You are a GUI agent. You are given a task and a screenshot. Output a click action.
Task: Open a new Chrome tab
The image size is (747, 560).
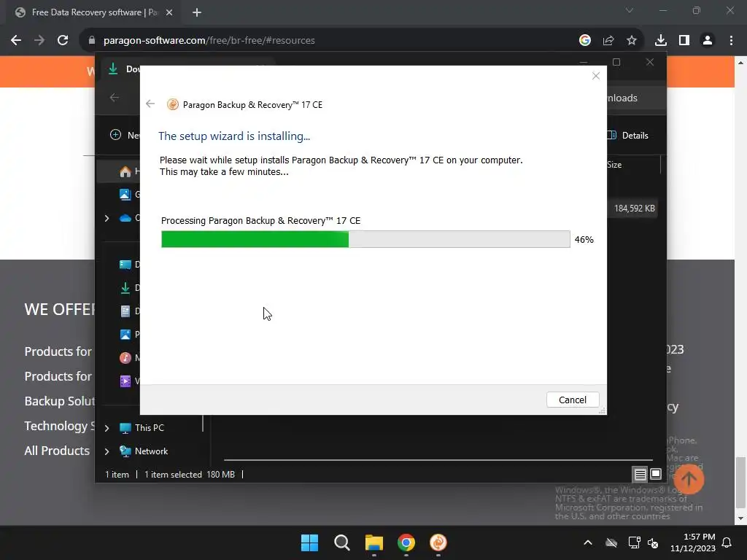click(197, 12)
